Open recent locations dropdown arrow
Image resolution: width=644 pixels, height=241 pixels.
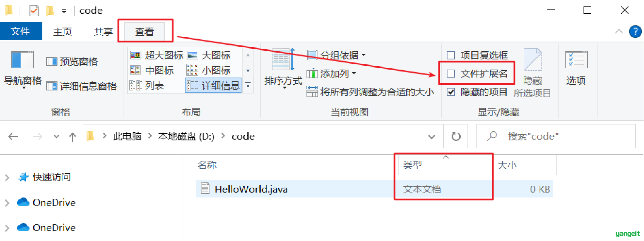coord(56,137)
